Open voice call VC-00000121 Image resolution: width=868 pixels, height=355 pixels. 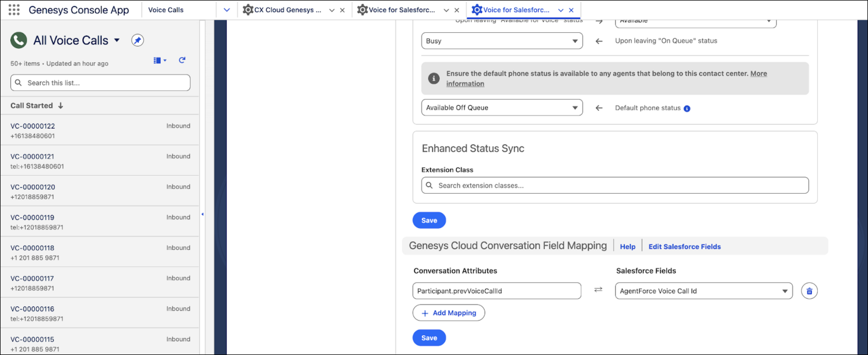click(32, 157)
